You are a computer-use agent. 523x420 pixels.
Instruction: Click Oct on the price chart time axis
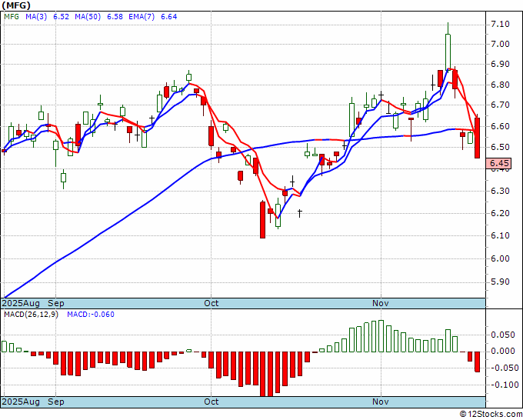(x=212, y=303)
